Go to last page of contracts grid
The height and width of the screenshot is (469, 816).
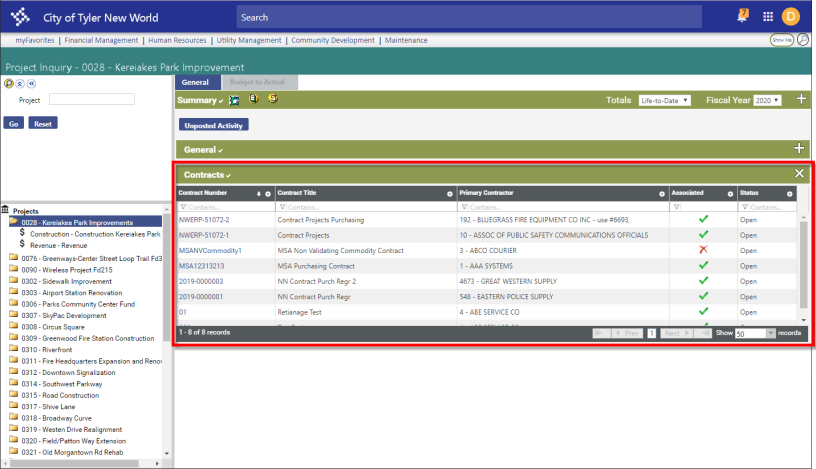[x=703, y=333]
